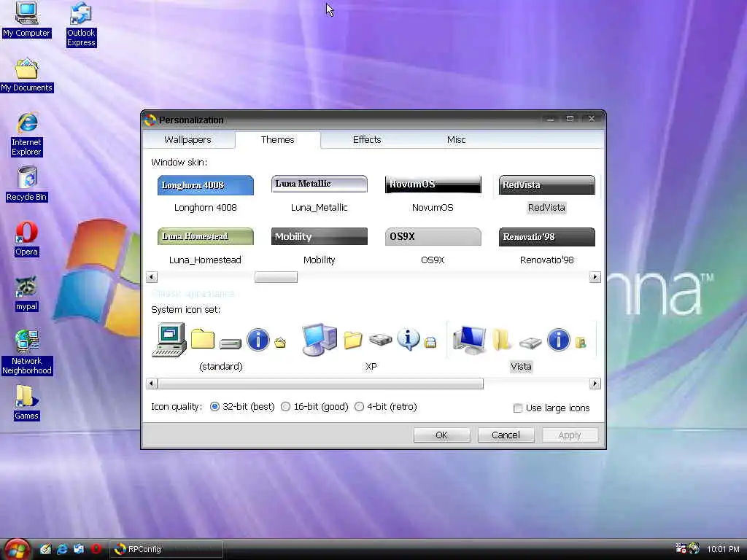Launch Opera from the quick launch bar

pyautogui.click(x=96, y=549)
